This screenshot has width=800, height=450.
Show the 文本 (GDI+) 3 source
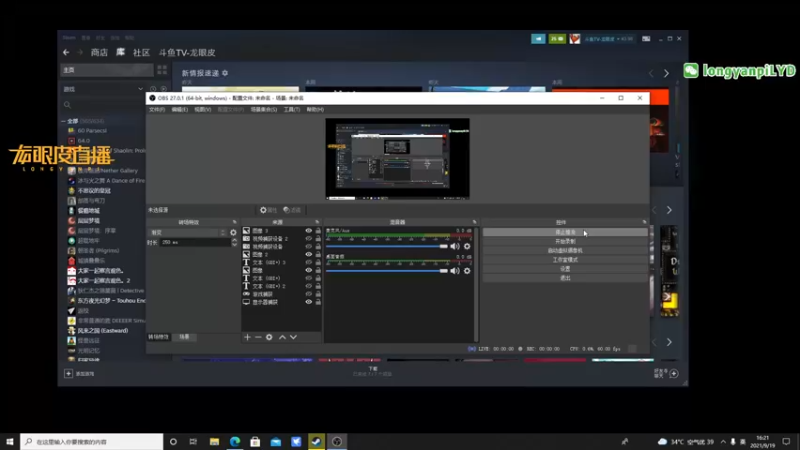click(x=309, y=262)
